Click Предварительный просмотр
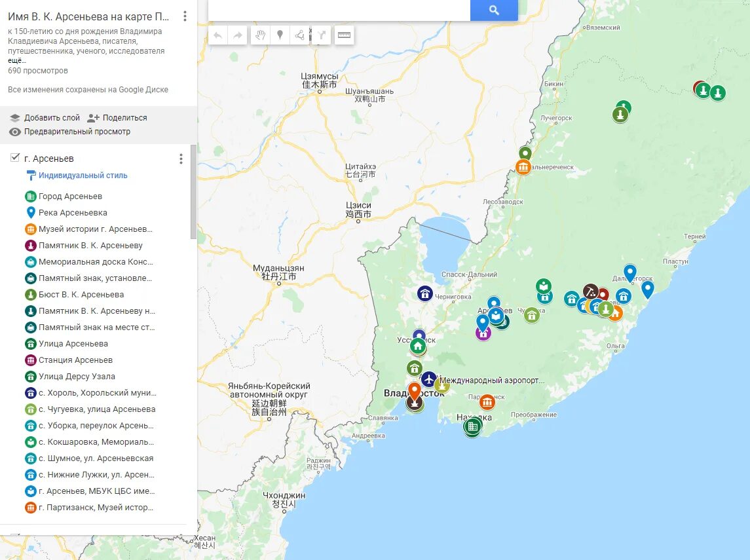Viewport: 750px width, 560px height. pos(70,132)
